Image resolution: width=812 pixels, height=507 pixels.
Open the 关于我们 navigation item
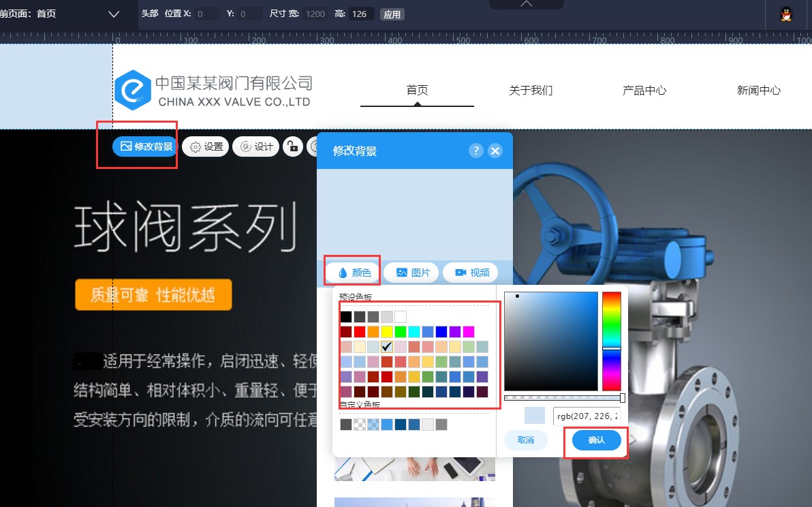[x=531, y=90]
